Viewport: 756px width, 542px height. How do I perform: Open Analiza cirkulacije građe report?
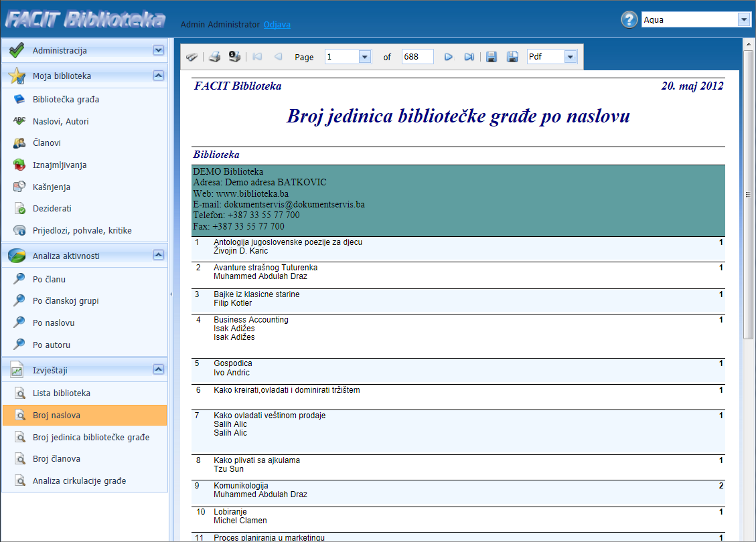point(79,481)
